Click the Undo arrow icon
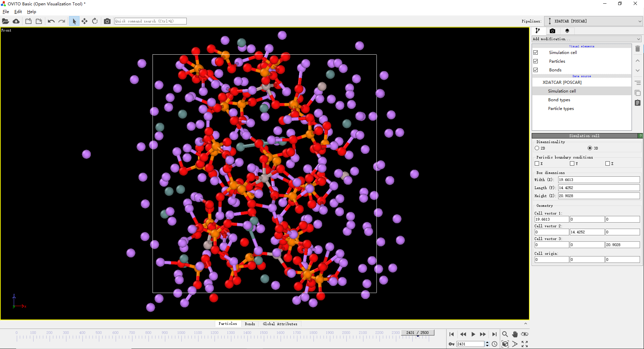The image size is (644, 349). 51,21
